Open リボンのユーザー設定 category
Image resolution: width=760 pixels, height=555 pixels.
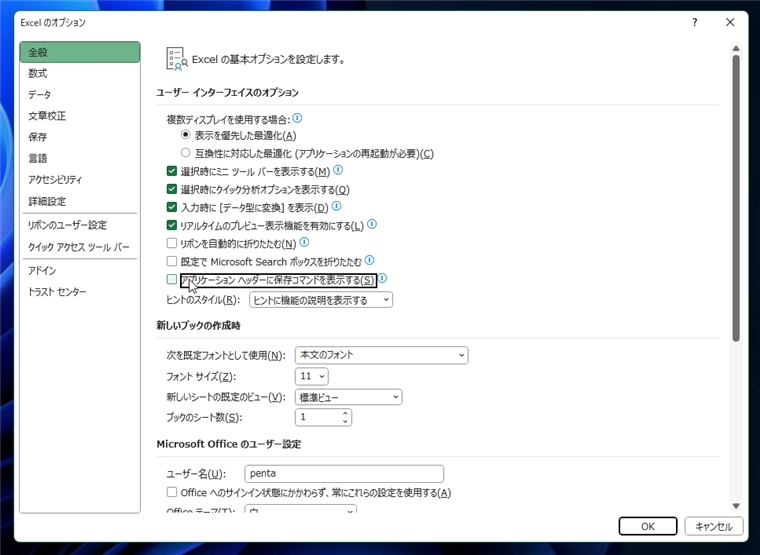[x=80, y=225]
